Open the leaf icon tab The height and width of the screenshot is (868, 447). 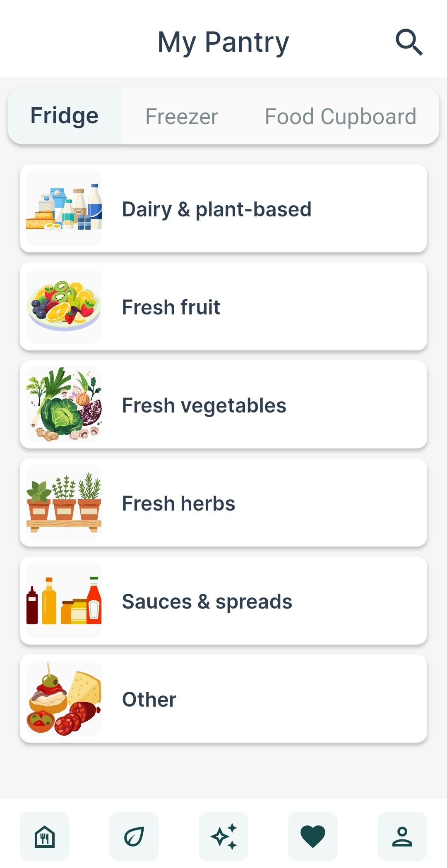(x=134, y=836)
